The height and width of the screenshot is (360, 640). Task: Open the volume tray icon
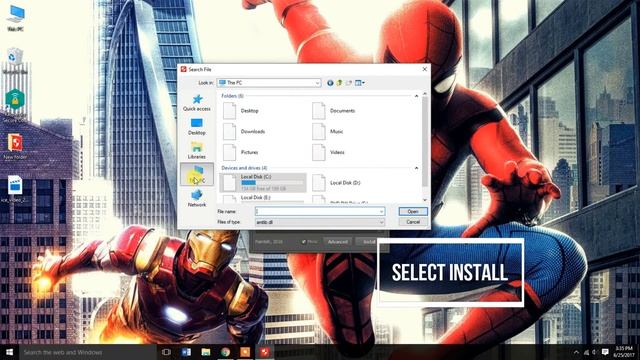click(x=595, y=352)
